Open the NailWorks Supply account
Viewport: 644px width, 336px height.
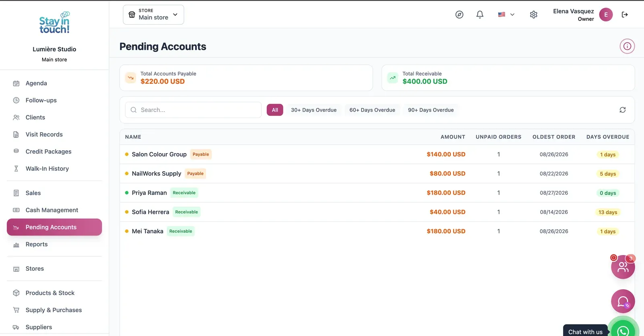377,174
